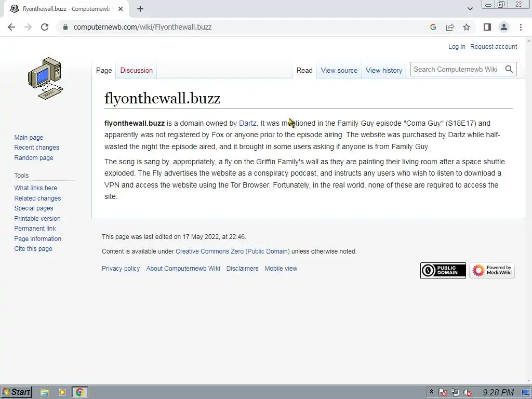The height and width of the screenshot is (399, 532).
Task: Click the Powered by MediaWiki badge
Action: (492, 270)
